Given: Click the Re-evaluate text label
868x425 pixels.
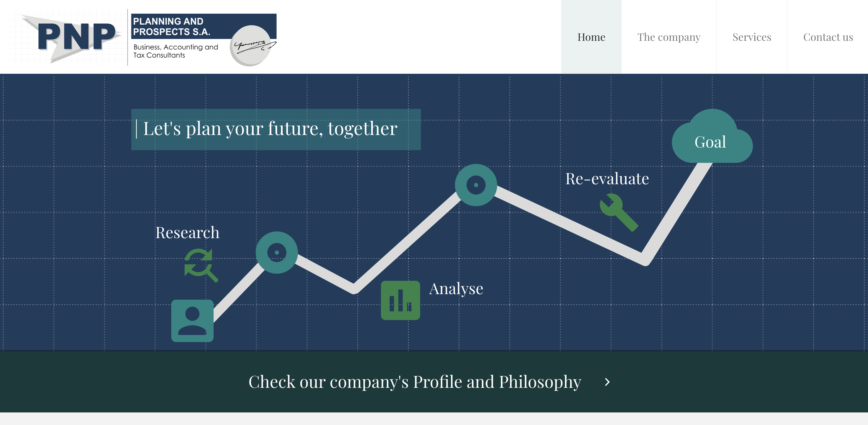Looking at the screenshot, I should coord(607,179).
